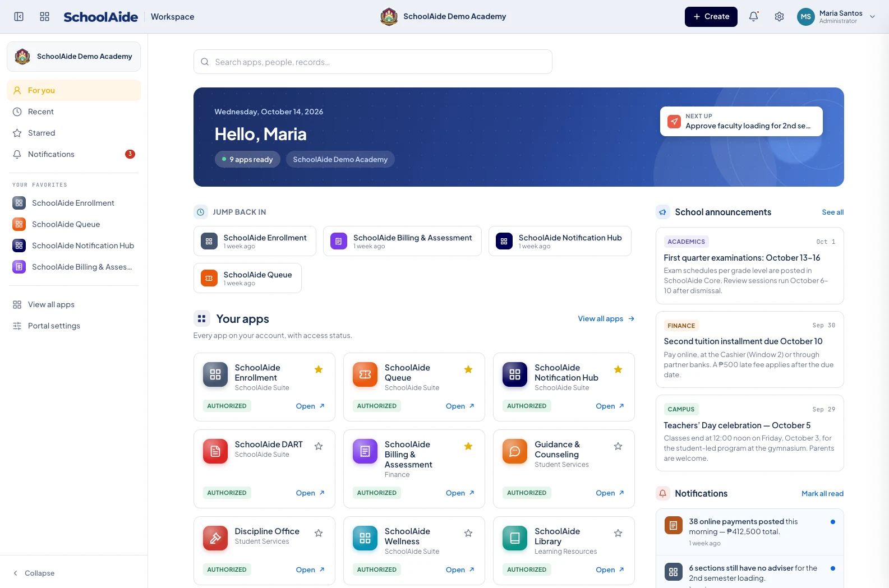Select the For you sidebar item
The height and width of the screenshot is (588, 889).
(x=73, y=90)
